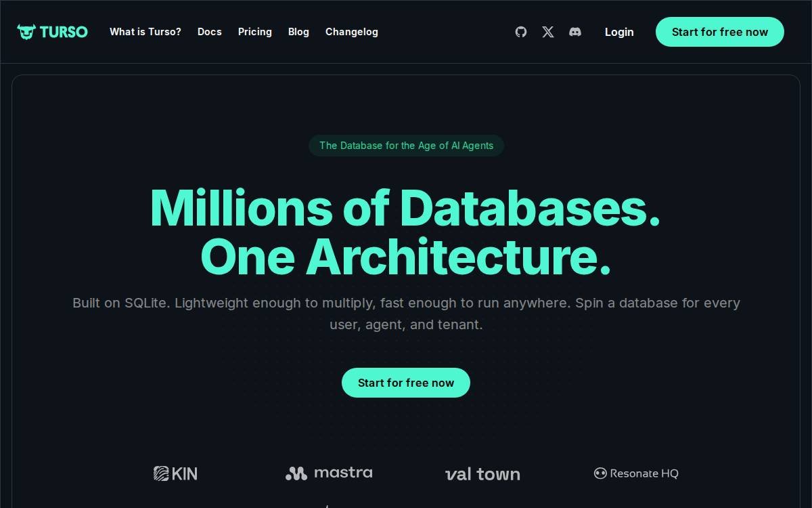Open the GitHub icon link
Image resolution: width=812 pixels, height=508 pixels.
point(521,32)
